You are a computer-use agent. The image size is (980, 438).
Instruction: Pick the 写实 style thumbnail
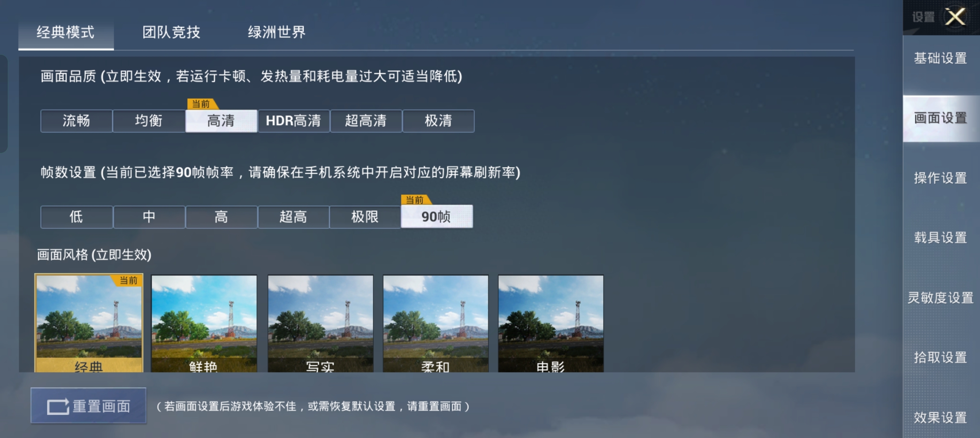(x=320, y=323)
